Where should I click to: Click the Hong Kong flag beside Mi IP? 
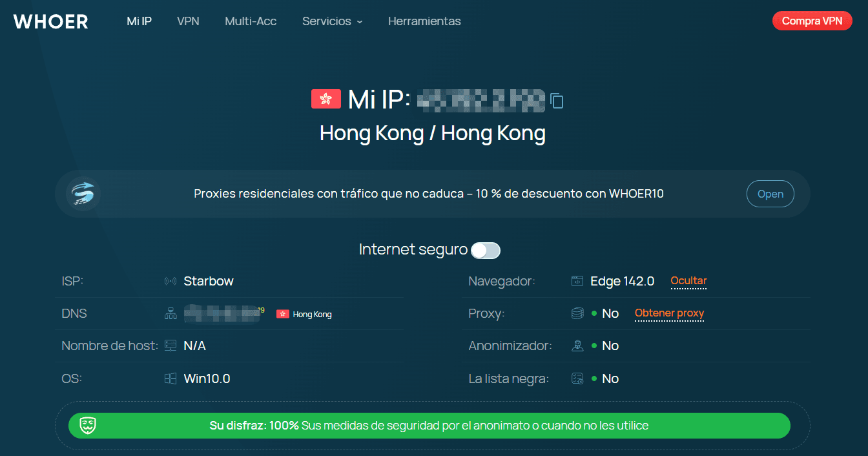click(x=325, y=99)
